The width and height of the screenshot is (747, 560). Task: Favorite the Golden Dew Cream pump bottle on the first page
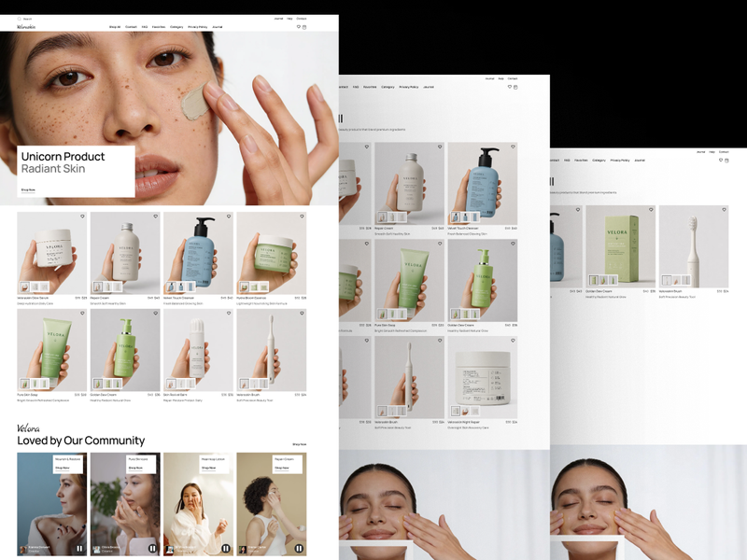(x=155, y=313)
